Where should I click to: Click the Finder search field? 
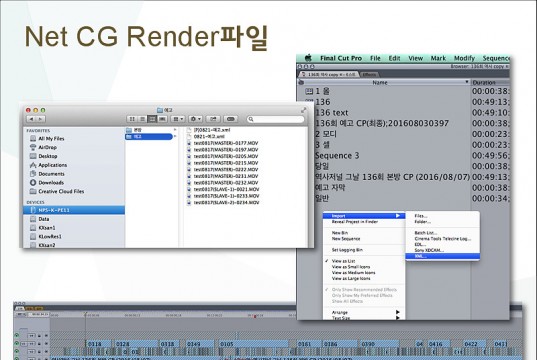275,119
